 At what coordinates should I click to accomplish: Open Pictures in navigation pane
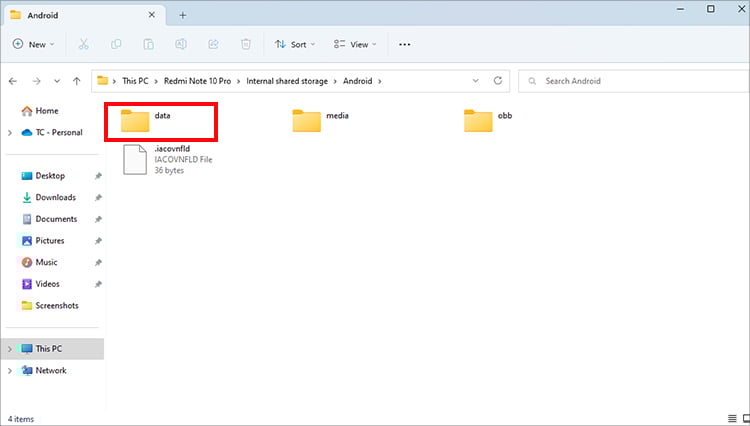(43, 241)
